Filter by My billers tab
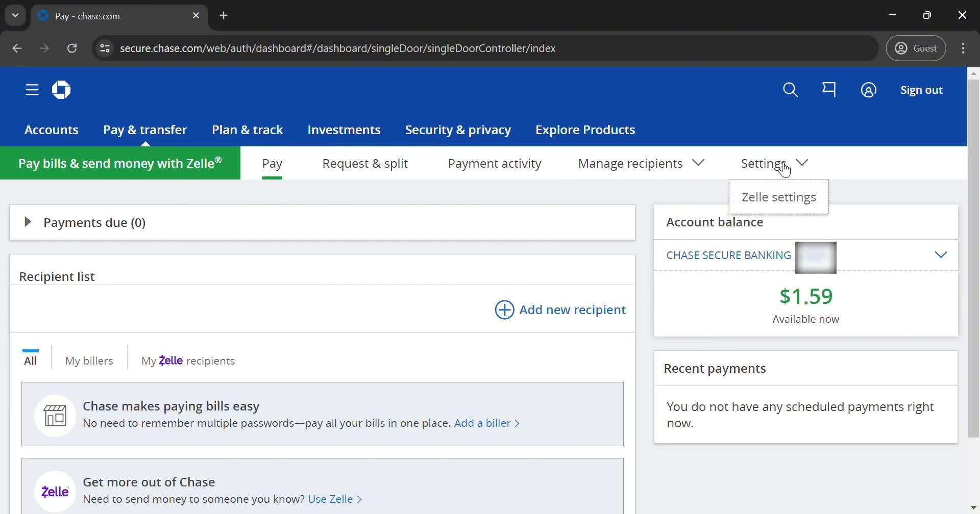 tap(89, 361)
